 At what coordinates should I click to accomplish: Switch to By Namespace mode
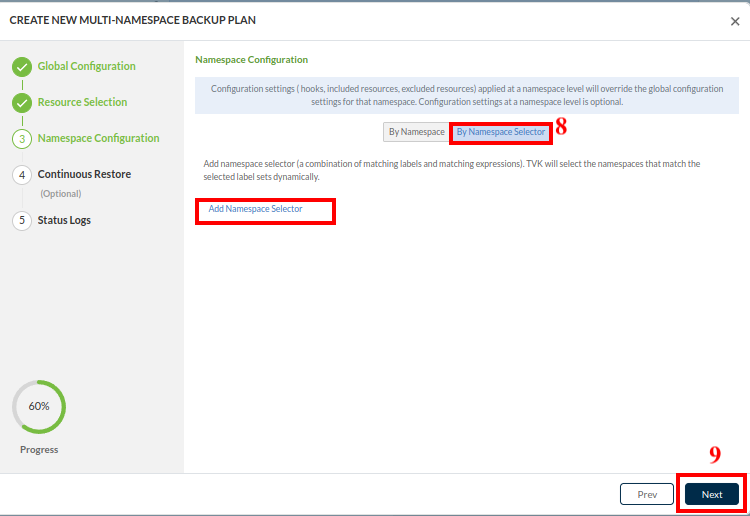pos(416,132)
